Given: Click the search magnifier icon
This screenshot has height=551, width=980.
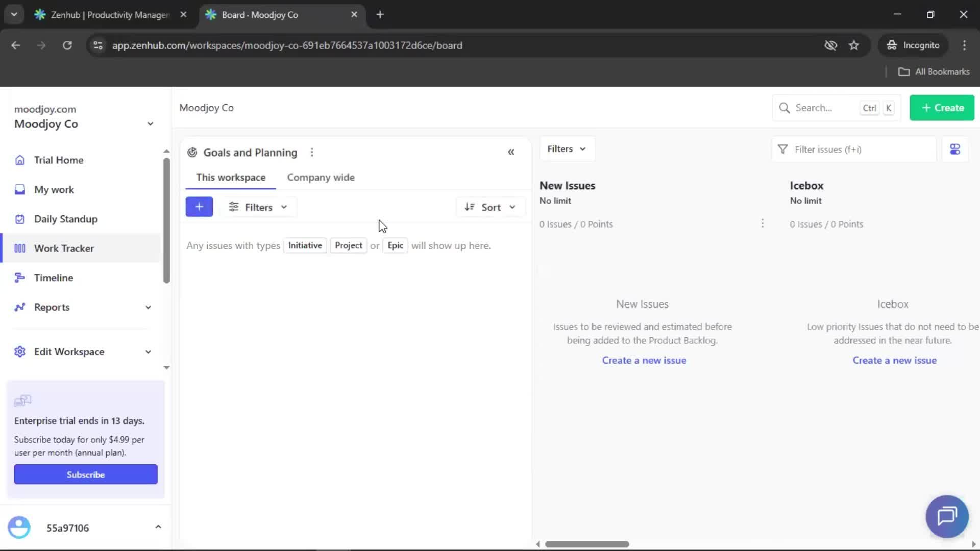Looking at the screenshot, I should point(784,108).
